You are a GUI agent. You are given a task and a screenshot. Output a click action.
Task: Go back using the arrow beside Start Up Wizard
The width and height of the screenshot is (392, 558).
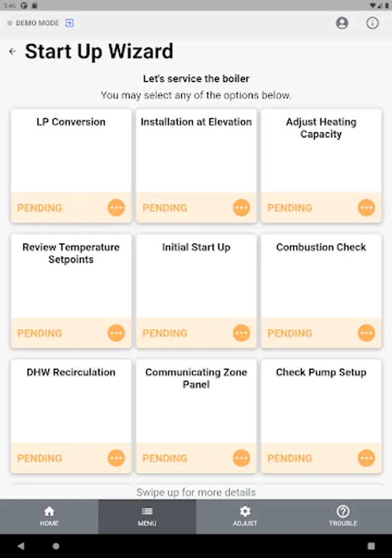(x=12, y=51)
